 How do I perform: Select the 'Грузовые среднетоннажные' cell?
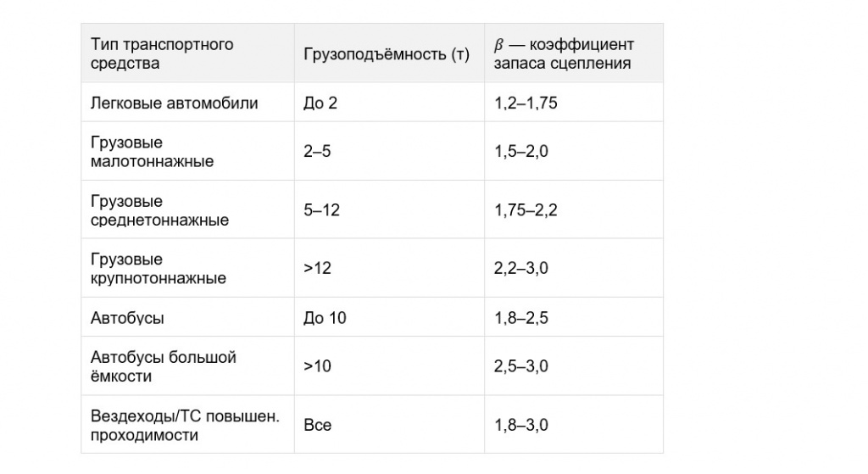click(187, 210)
